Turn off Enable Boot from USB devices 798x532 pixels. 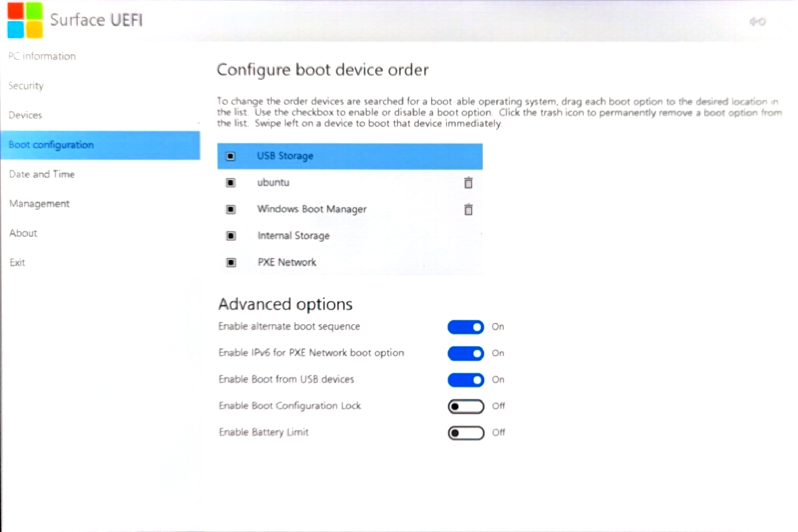click(x=465, y=380)
